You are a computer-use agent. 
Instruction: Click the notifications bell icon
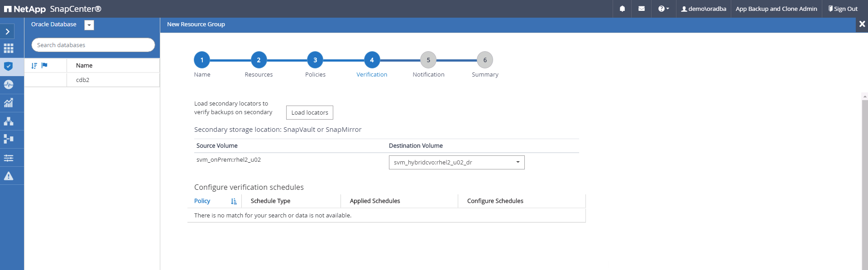[622, 9]
